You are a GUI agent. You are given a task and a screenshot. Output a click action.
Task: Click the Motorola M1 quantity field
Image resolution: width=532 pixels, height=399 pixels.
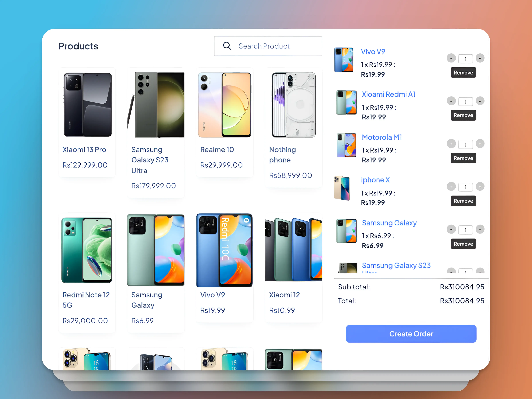465,144
